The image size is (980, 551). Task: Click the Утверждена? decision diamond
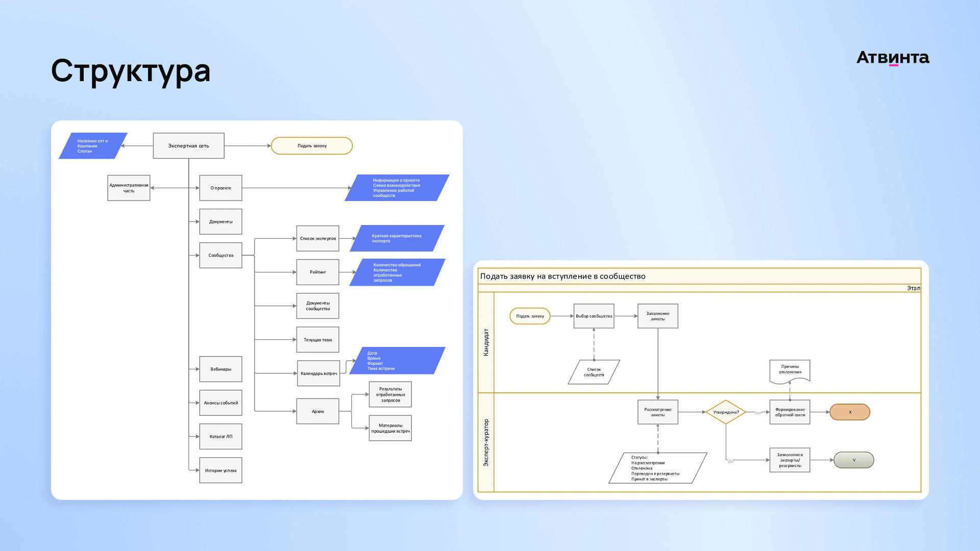[726, 412]
